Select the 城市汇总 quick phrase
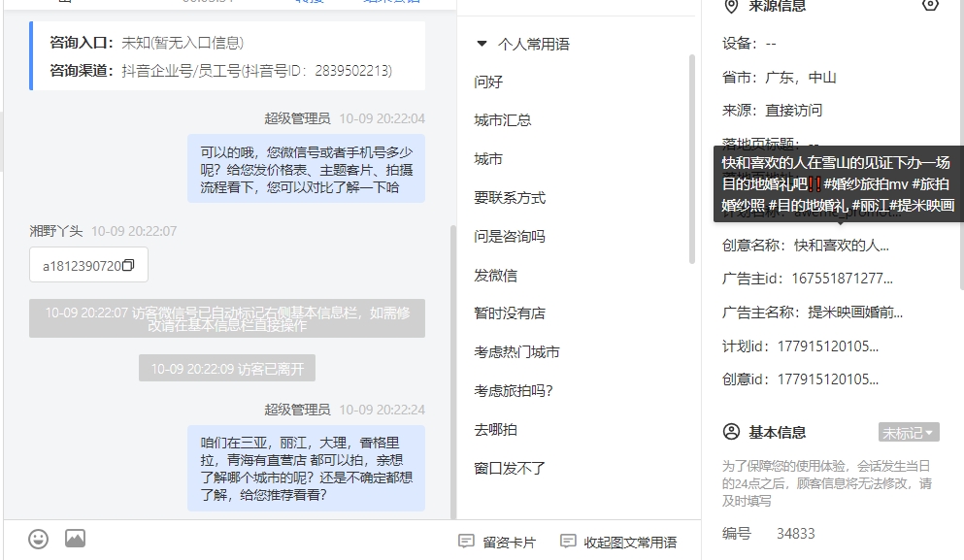 click(502, 120)
